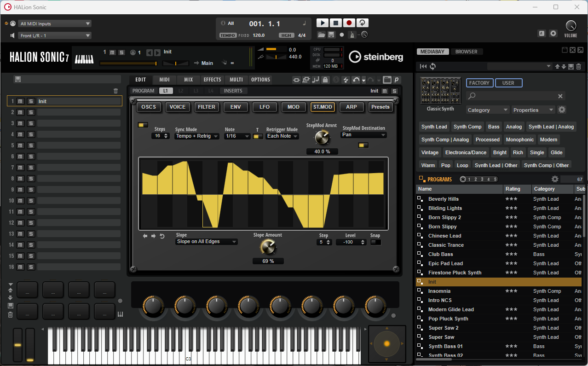Open the Category filter dropdown
The image size is (588, 366).
488,110
